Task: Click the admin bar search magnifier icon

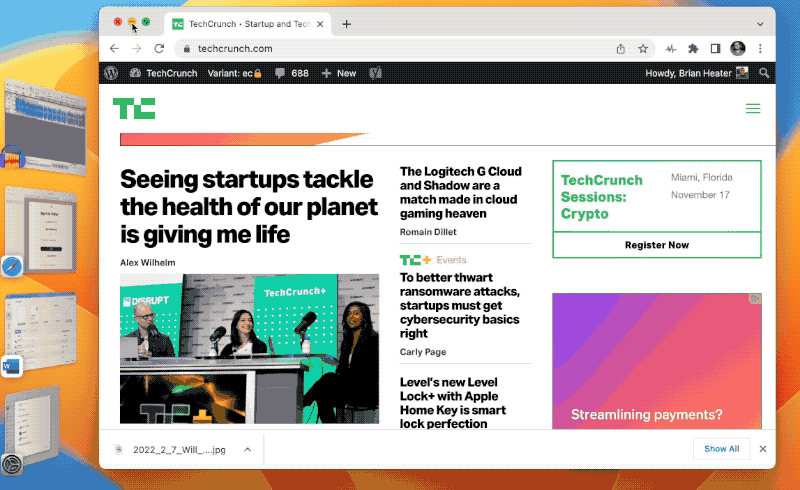Action: 764,73
